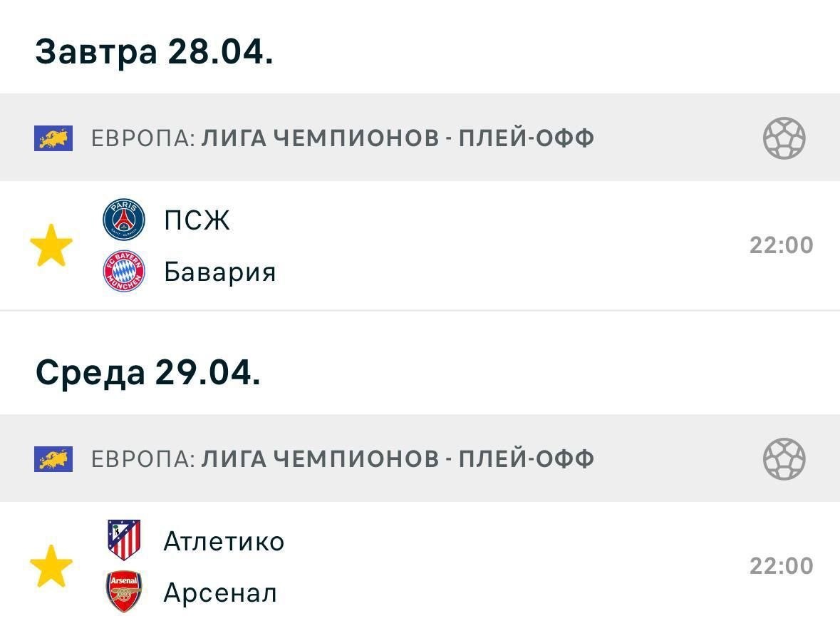Click the Atletico Madrid club crest

(x=124, y=540)
